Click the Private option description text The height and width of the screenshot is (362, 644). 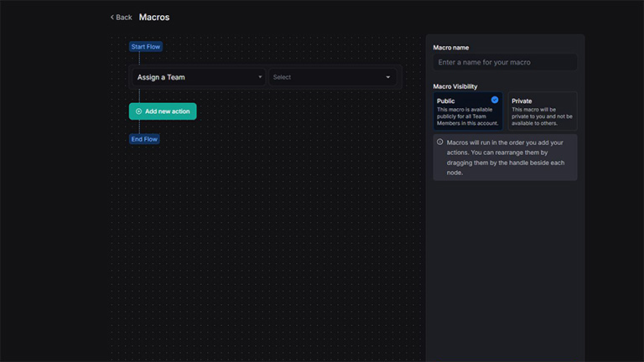point(542,116)
